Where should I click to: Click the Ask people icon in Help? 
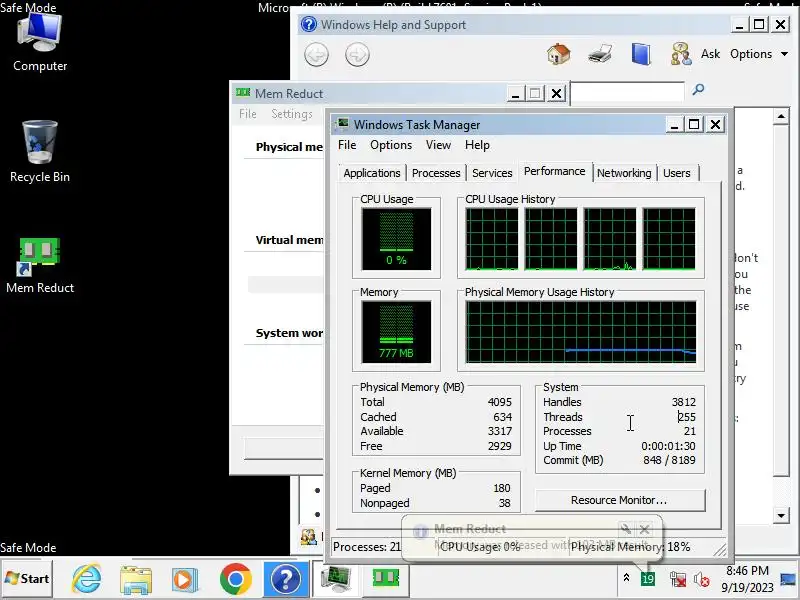(681, 54)
